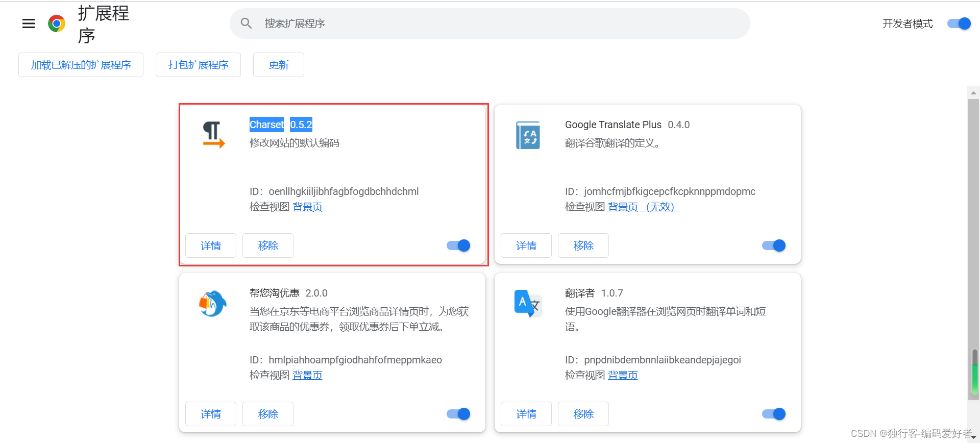This screenshot has height=443, width=980.
Task: Click the search magnifier icon
Action: (246, 23)
